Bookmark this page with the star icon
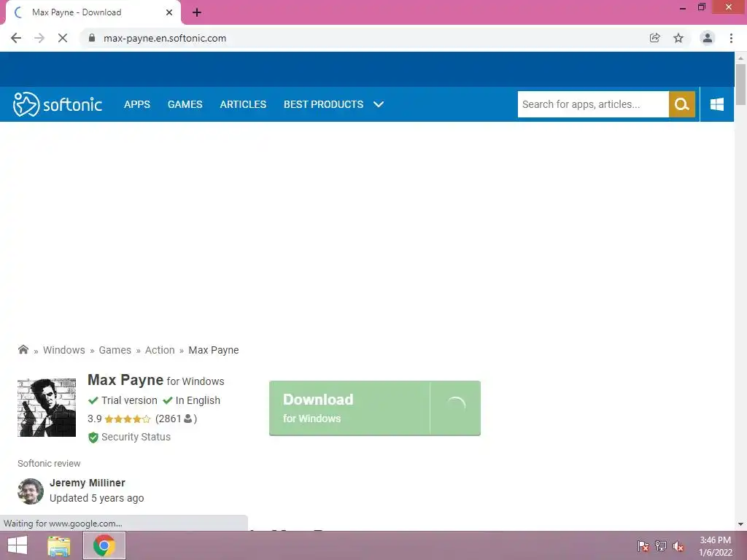The height and width of the screenshot is (560, 747). tap(678, 38)
